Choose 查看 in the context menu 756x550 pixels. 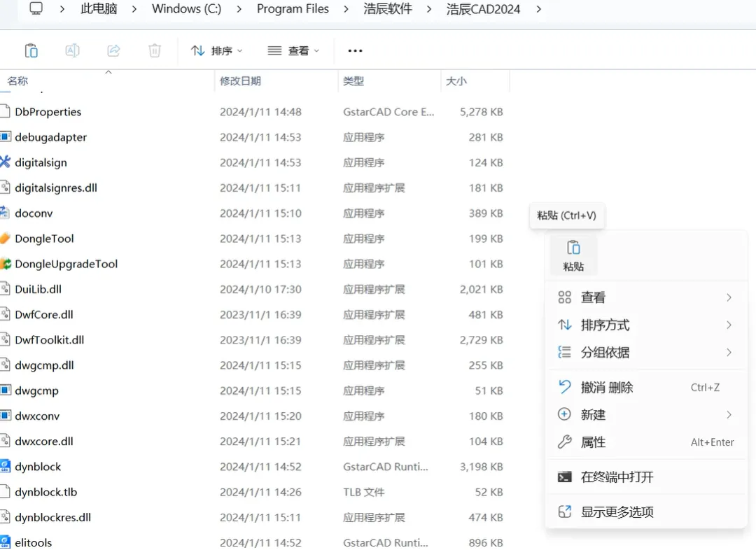tap(646, 298)
